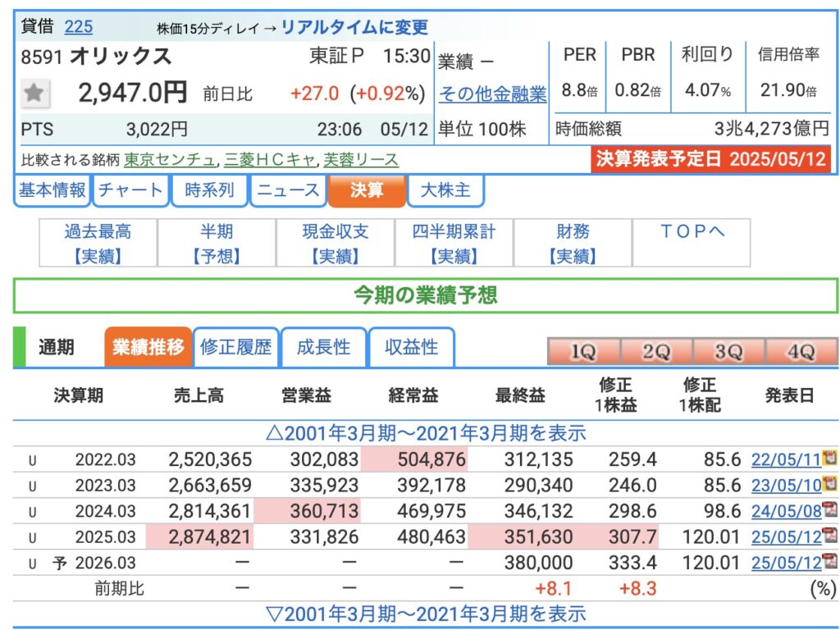Select the 業績推移 tab
840x630 pixels.
148,347
